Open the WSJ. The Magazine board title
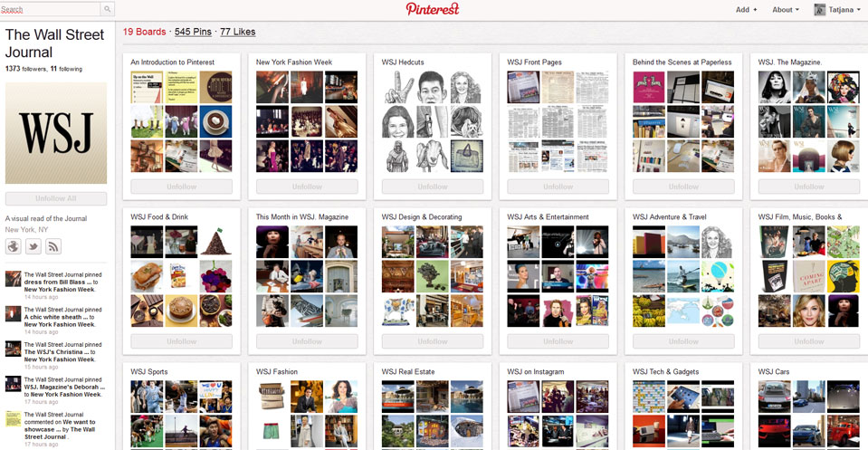868x450 pixels. coord(790,62)
